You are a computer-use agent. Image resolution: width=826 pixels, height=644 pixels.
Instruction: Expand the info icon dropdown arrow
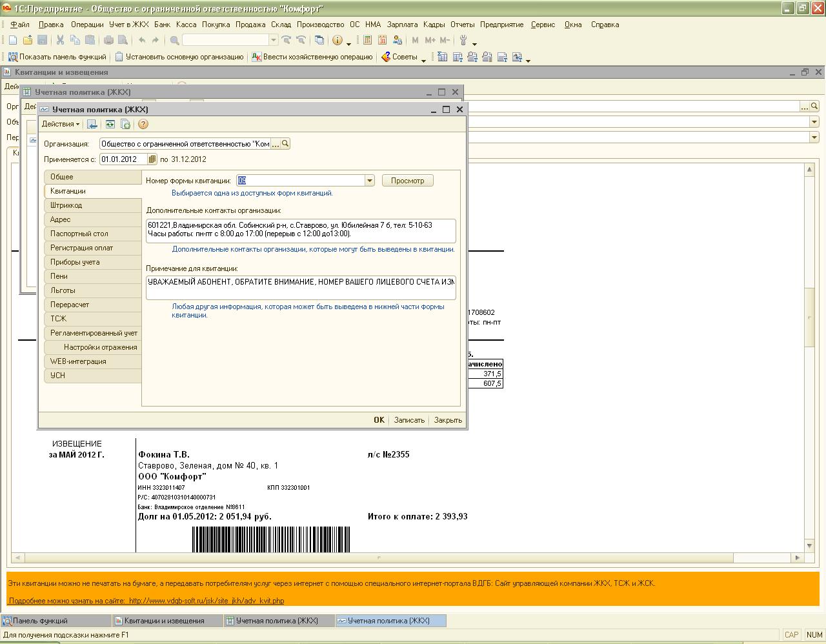click(348, 43)
